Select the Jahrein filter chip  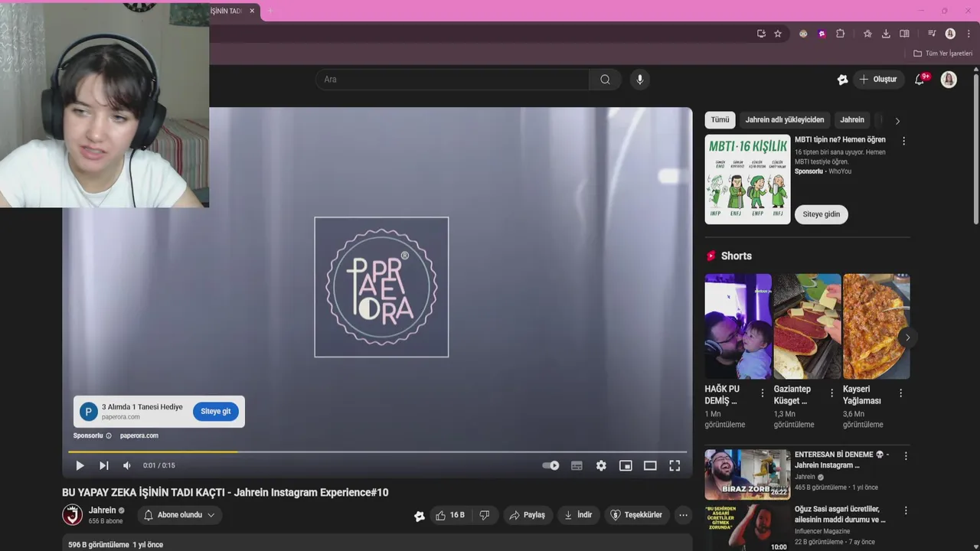tap(852, 120)
